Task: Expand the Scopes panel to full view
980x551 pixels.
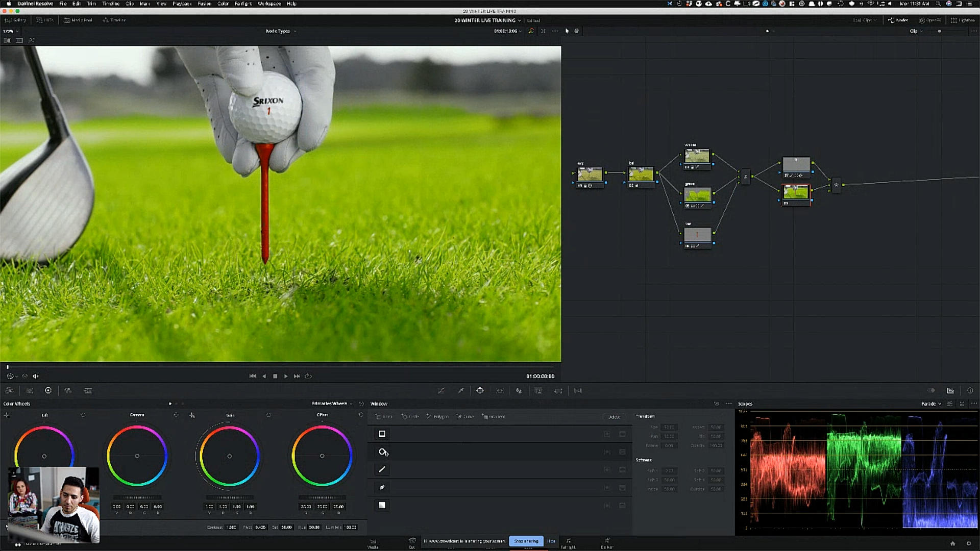Action: pos(962,404)
